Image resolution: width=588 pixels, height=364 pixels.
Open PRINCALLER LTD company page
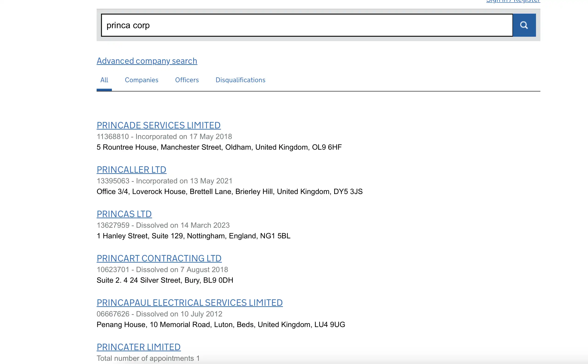point(132,170)
